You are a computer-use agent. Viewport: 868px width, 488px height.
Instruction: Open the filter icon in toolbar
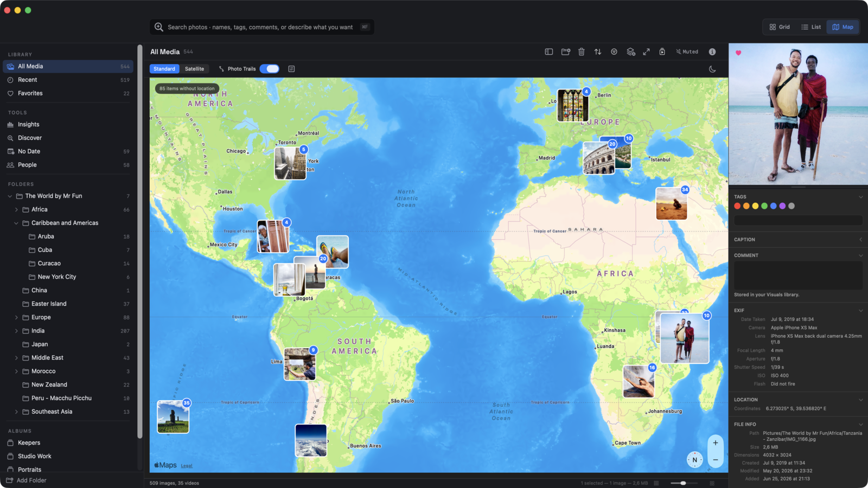(614, 52)
